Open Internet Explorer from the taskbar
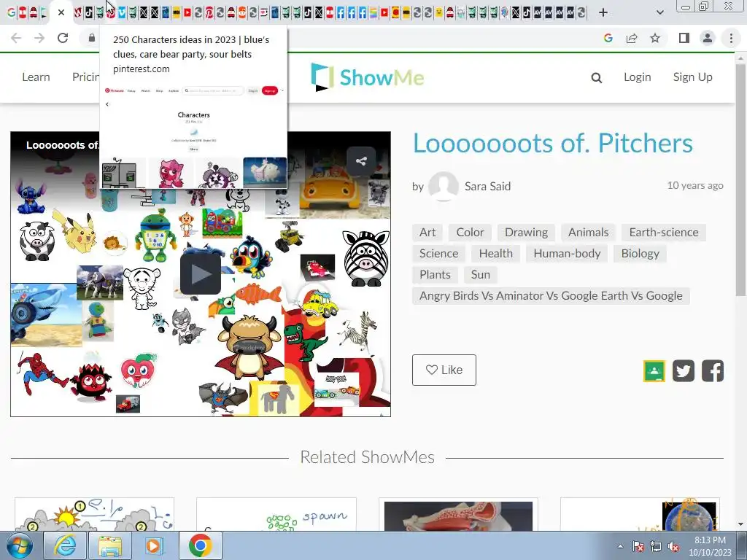This screenshot has width=747, height=560. tap(64, 545)
